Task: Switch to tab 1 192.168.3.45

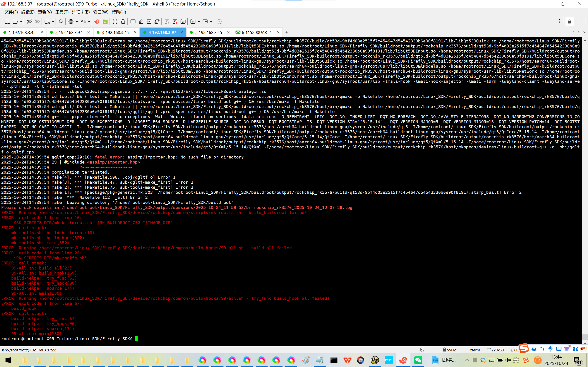Action: tap(22, 32)
